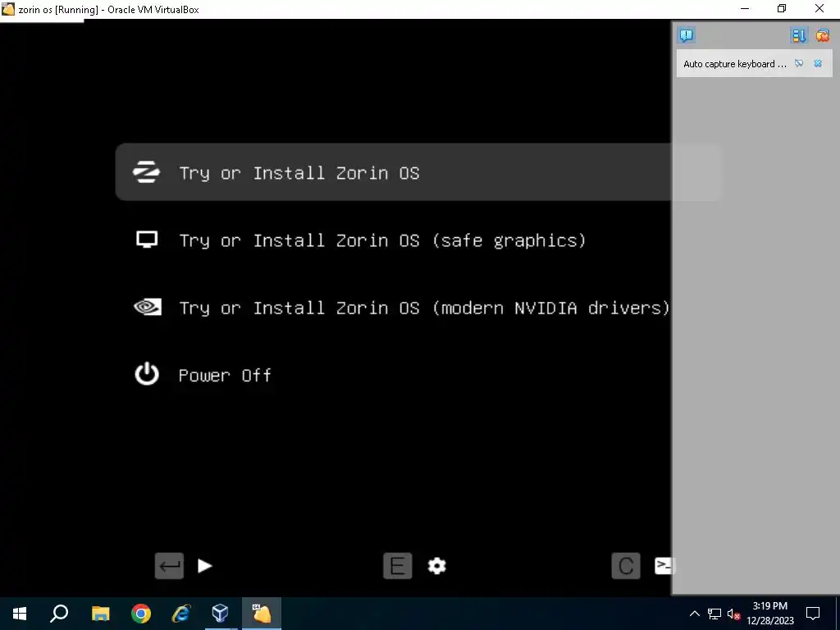Click the monitor icon for safe graphics
The image size is (840, 630).
146,240
